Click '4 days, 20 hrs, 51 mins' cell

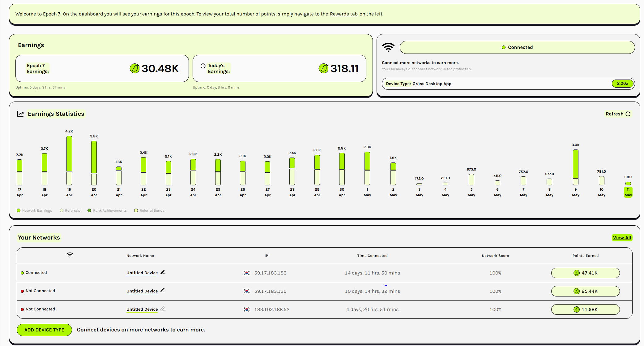[372, 309]
